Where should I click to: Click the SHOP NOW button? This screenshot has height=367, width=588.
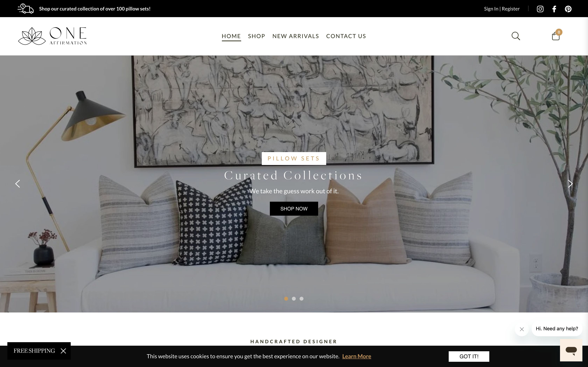point(294,208)
